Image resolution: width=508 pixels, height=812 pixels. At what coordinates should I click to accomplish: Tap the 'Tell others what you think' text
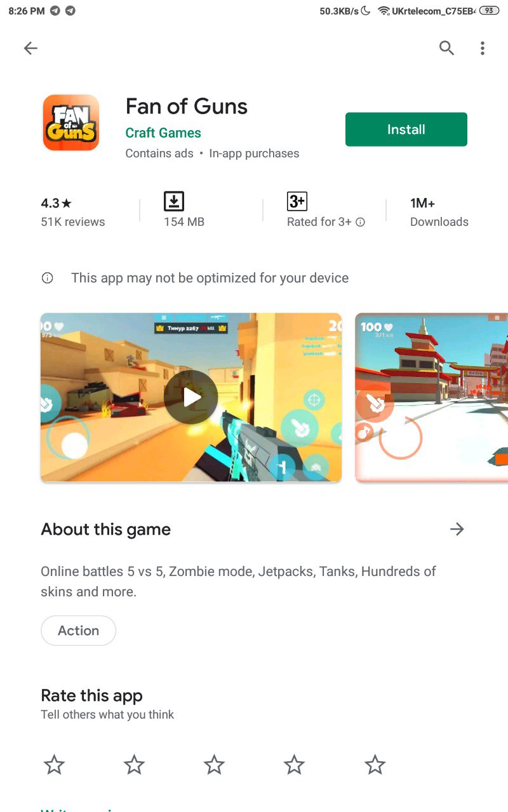pyautogui.click(x=107, y=714)
